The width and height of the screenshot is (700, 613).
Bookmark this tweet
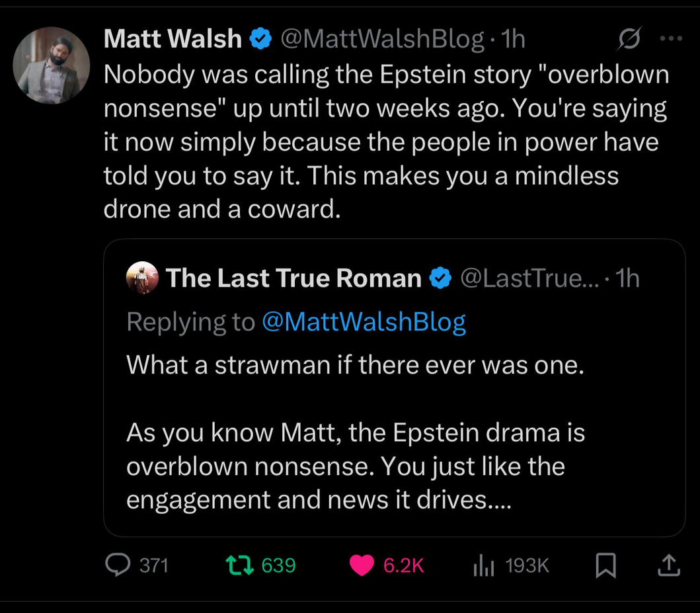(x=605, y=565)
